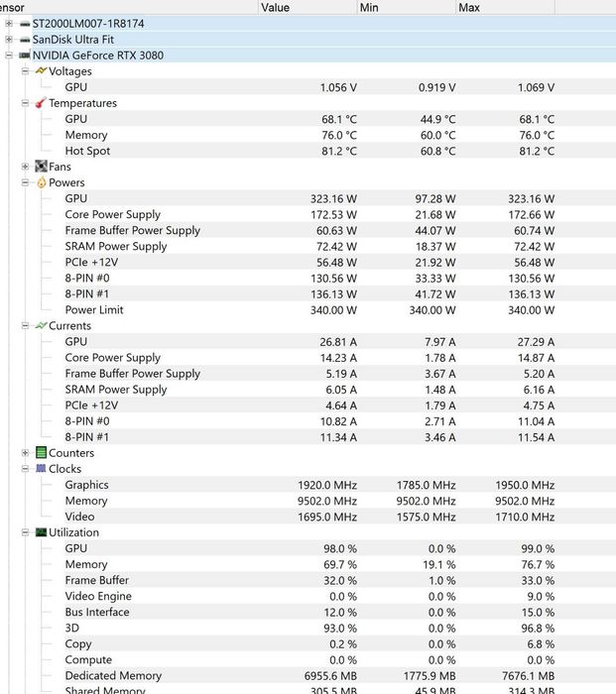
Task: Select the Powers category label
Action: [66, 182]
